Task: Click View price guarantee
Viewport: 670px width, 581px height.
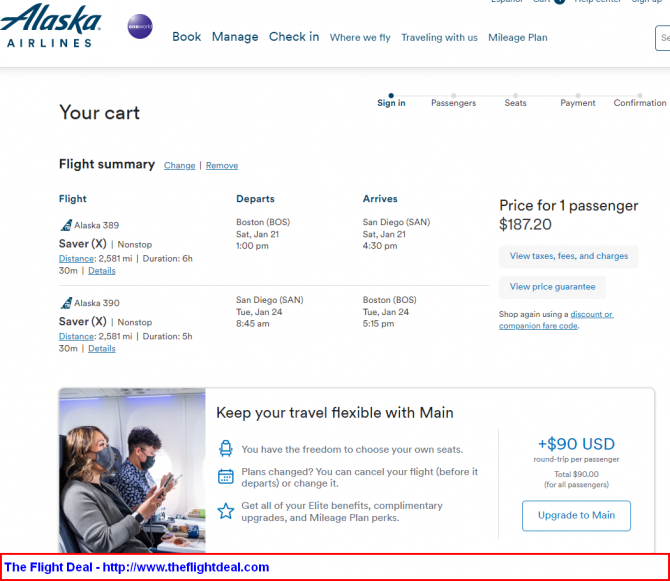Action: click(552, 287)
